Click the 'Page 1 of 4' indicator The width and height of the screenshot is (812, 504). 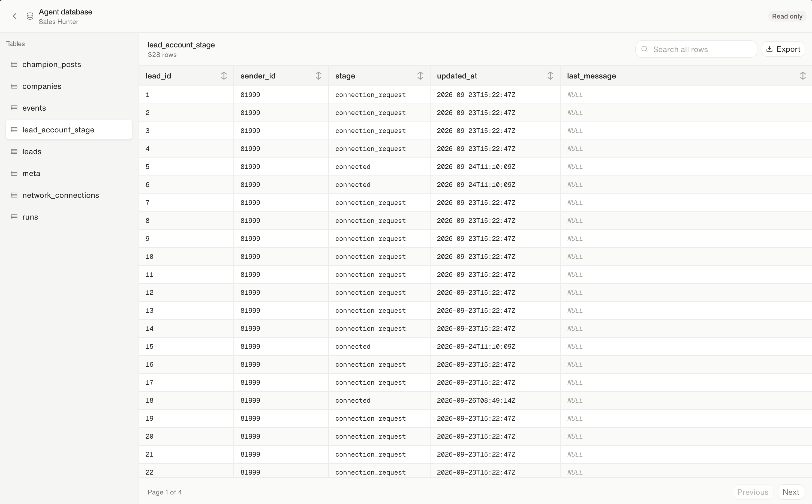(x=165, y=492)
